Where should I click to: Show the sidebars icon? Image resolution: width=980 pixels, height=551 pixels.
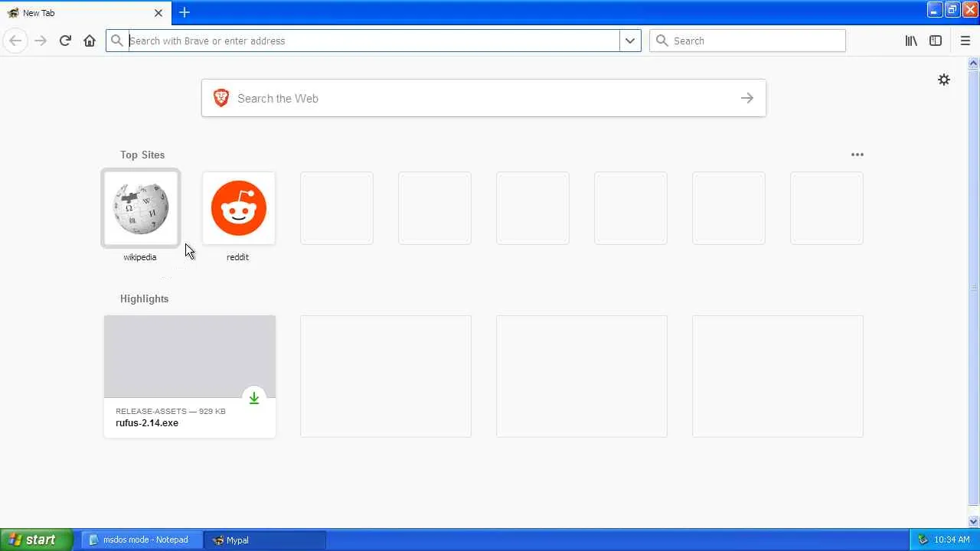[936, 41]
